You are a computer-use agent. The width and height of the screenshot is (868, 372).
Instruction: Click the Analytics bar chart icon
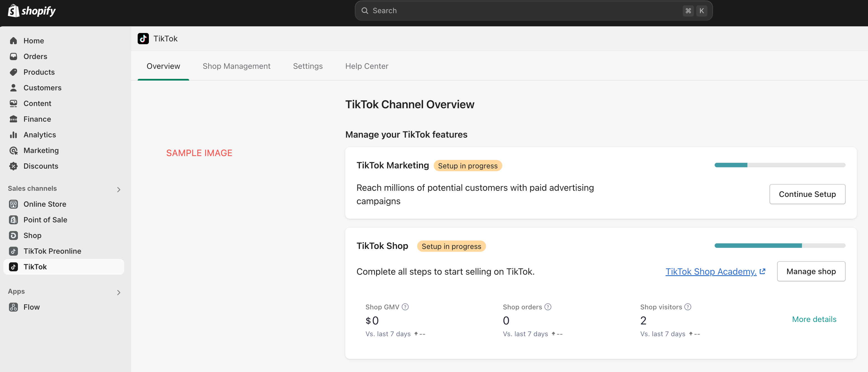13,135
